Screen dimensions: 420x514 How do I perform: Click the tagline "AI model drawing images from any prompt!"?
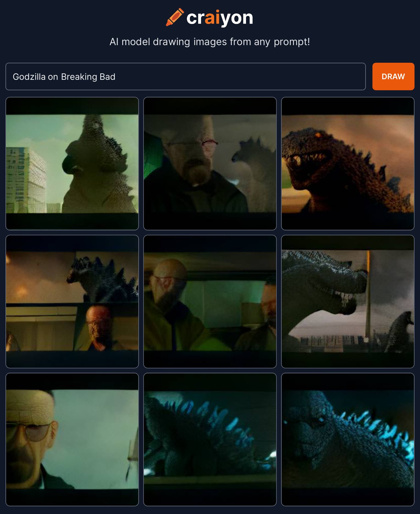[x=210, y=42]
